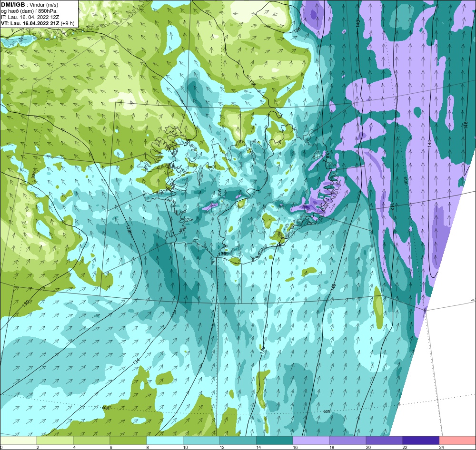Select the medium teal 12–14 m/s legend swatch
This screenshot has width=476, height=450.
pyautogui.click(x=238, y=440)
